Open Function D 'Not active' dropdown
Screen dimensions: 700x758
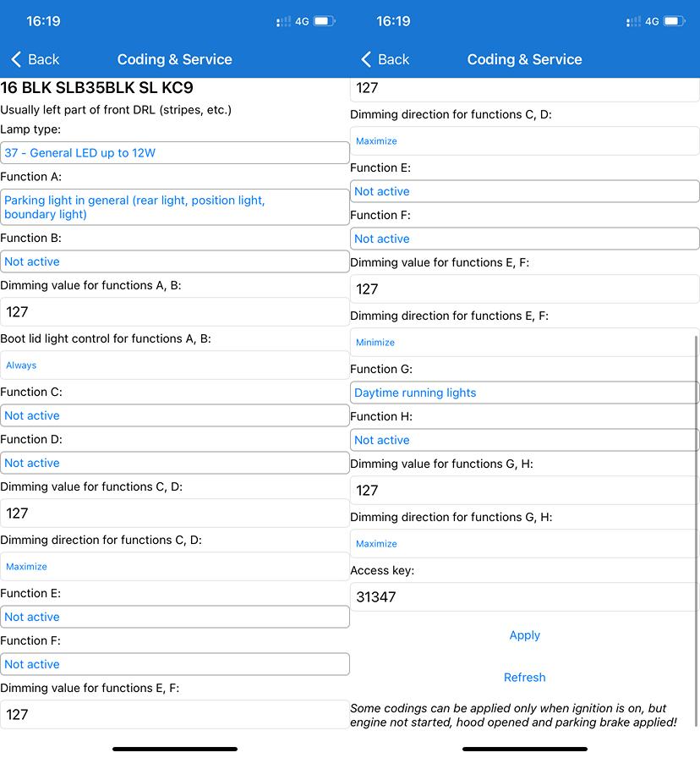[175, 463]
